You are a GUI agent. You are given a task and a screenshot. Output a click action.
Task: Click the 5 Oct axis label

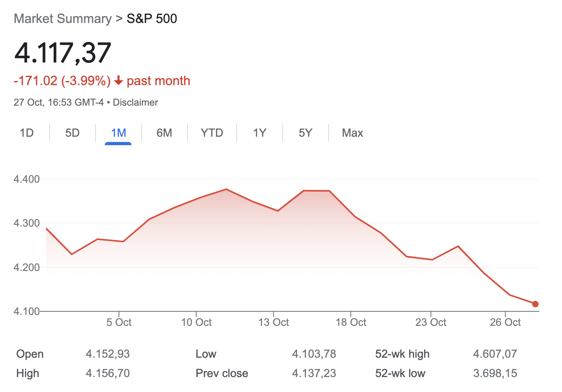[119, 322]
